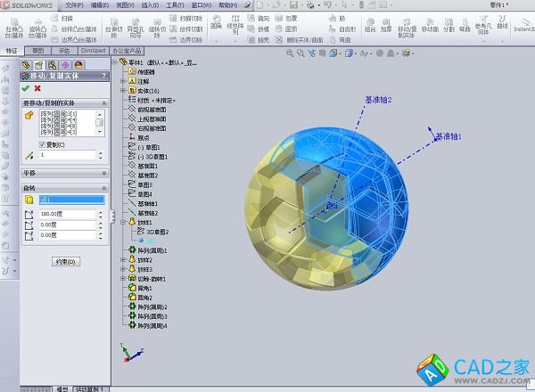Switch to the 草图 (Sketch) tab

pos(38,51)
